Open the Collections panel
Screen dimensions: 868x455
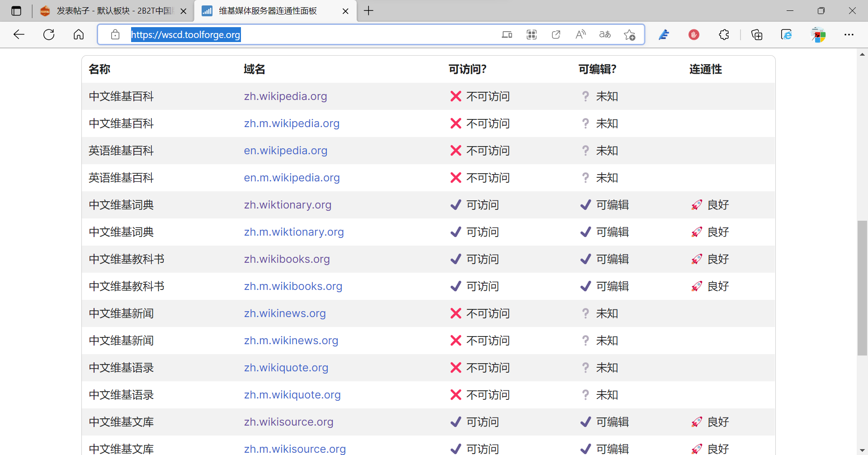[757, 34]
